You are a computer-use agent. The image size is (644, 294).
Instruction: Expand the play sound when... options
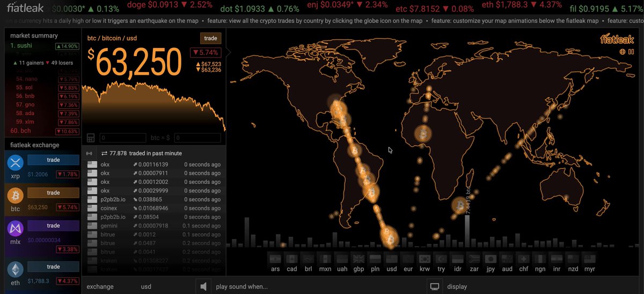coord(241,286)
